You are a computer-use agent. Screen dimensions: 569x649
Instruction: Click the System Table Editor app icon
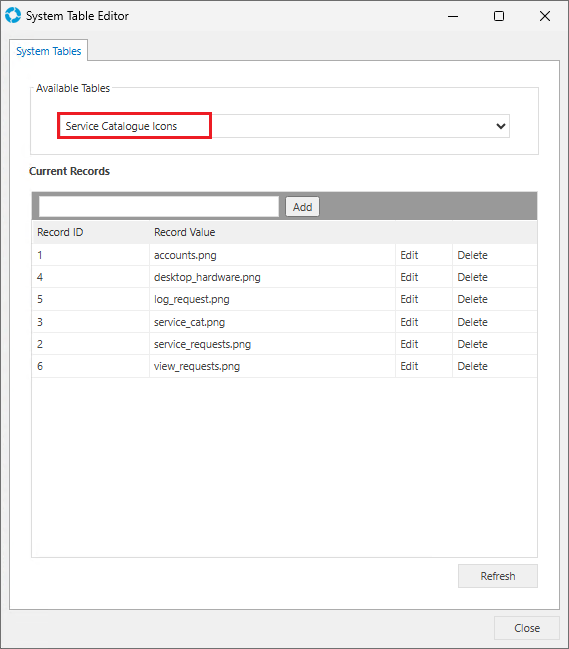[x=13, y=15]
